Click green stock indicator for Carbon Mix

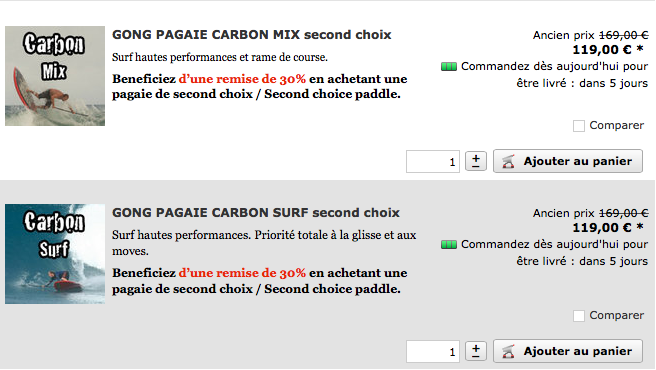click(x=448, y=67)
